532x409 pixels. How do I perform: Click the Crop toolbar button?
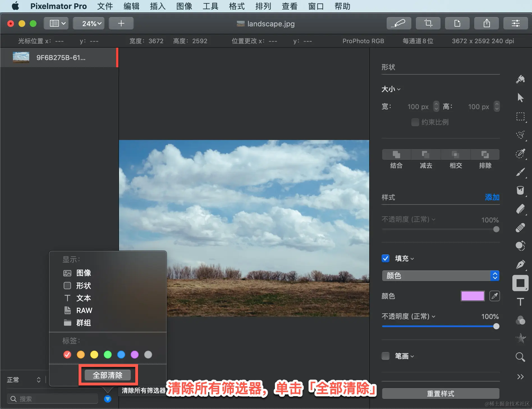click(428, 23)
